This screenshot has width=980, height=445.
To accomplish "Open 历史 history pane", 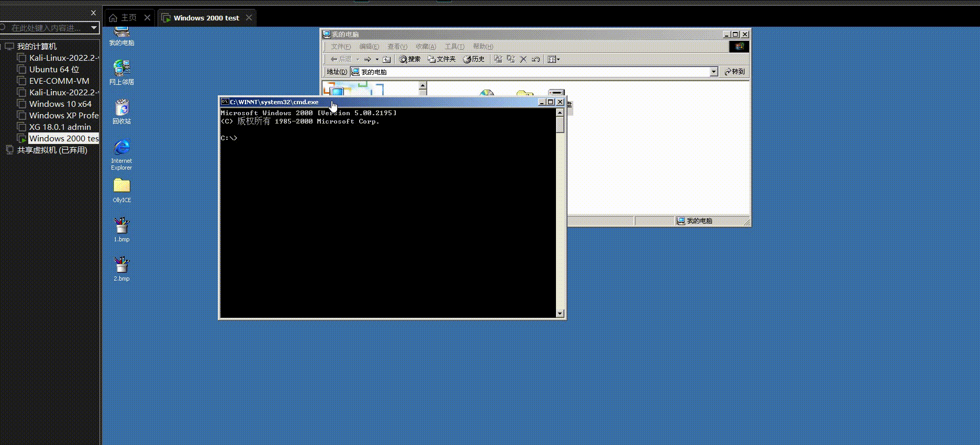I will (x=474, y=59).
